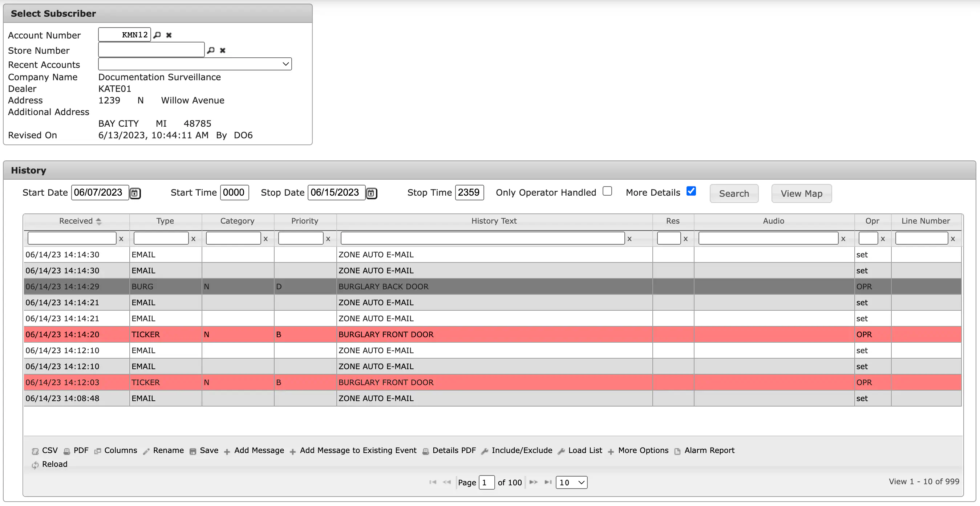Clear the Type column filter
The width and height of the screenshot is (980, 506).
click(193, 239)
